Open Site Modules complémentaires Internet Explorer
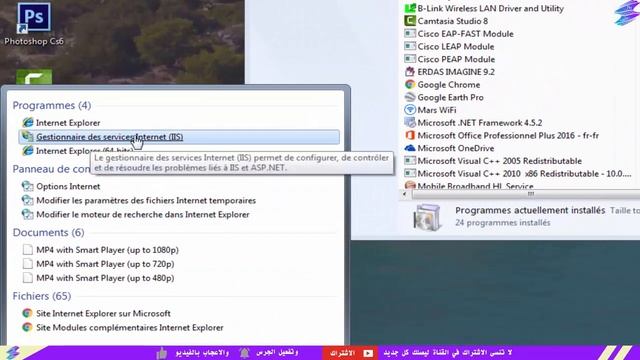640x360 pixels. 130,327
